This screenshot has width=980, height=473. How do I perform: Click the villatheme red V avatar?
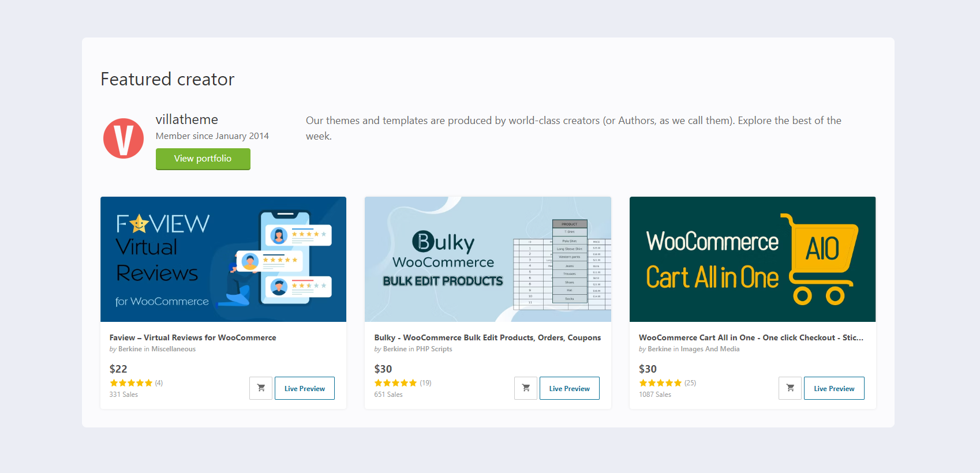click(124, 138)
